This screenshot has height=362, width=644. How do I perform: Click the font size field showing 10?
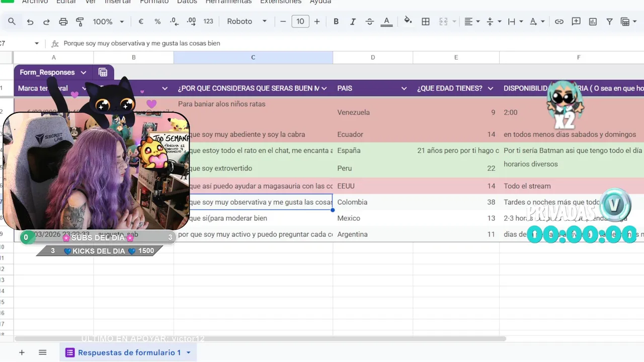point(300,22)
